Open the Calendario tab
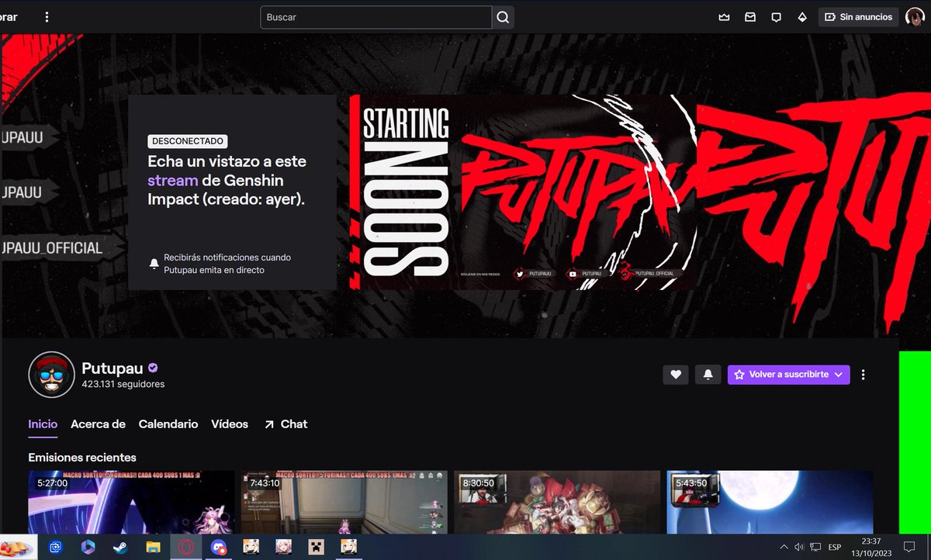 tap(168, 424)
